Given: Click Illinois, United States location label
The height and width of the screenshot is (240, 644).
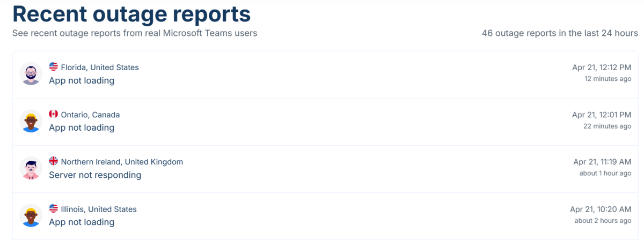Looking at the screenshot, I should (x=99, y=209).
